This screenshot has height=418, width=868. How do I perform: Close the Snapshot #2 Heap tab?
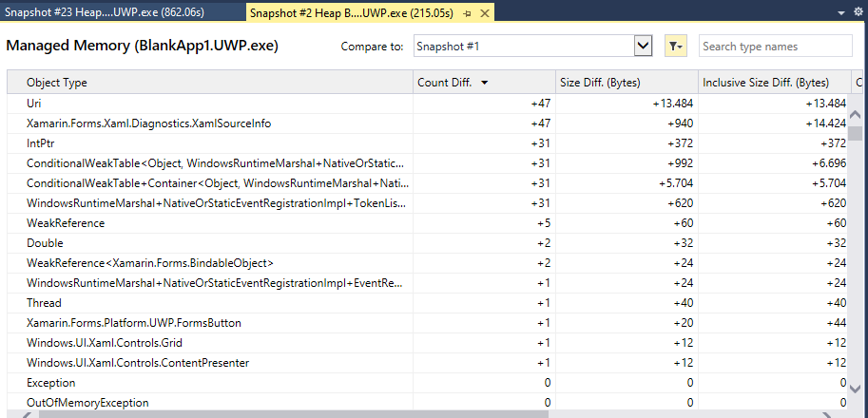click(484, 14)
